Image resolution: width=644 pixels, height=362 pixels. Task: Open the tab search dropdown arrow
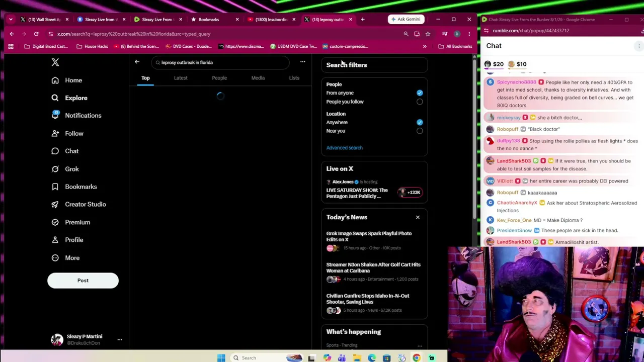11,20
